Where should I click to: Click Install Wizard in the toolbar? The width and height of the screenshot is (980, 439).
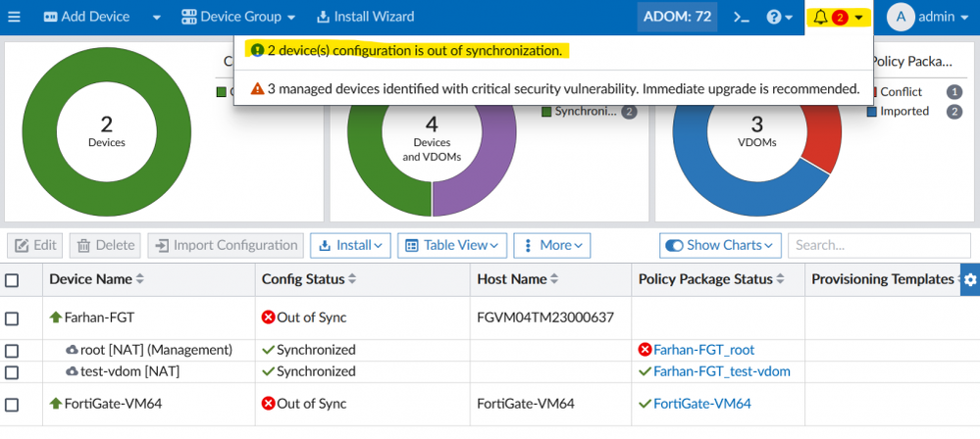(365, 17)
